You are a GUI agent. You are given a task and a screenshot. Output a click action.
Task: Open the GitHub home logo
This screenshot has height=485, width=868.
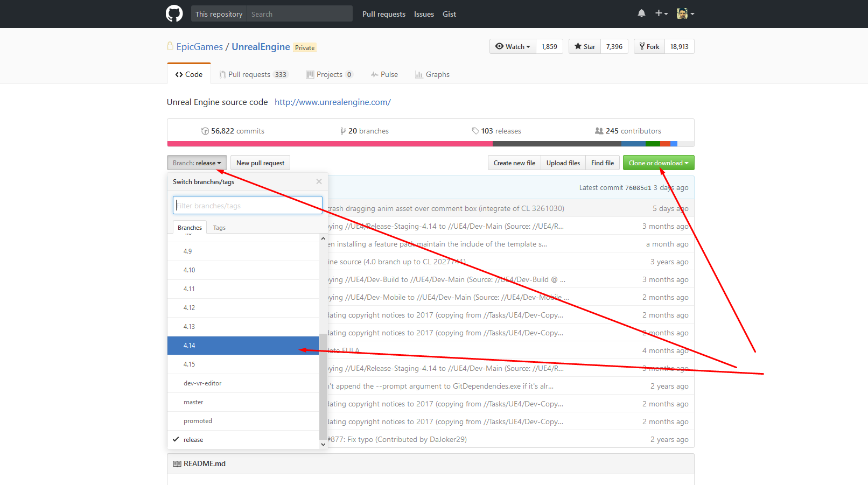coord(174,13)
